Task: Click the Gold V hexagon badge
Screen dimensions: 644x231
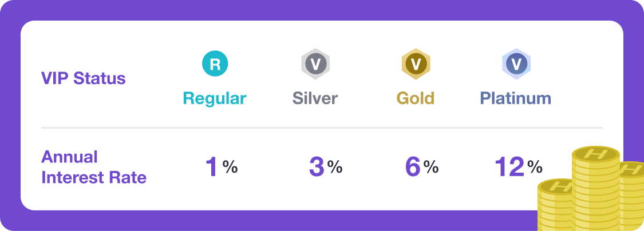Action: click(x=416, y=64)
